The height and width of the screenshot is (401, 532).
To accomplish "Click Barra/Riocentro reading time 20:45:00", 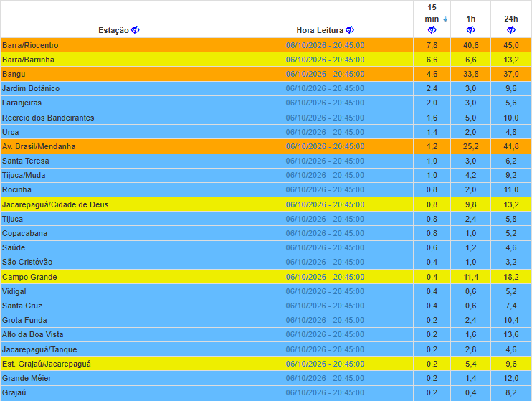I will [348, 45].
